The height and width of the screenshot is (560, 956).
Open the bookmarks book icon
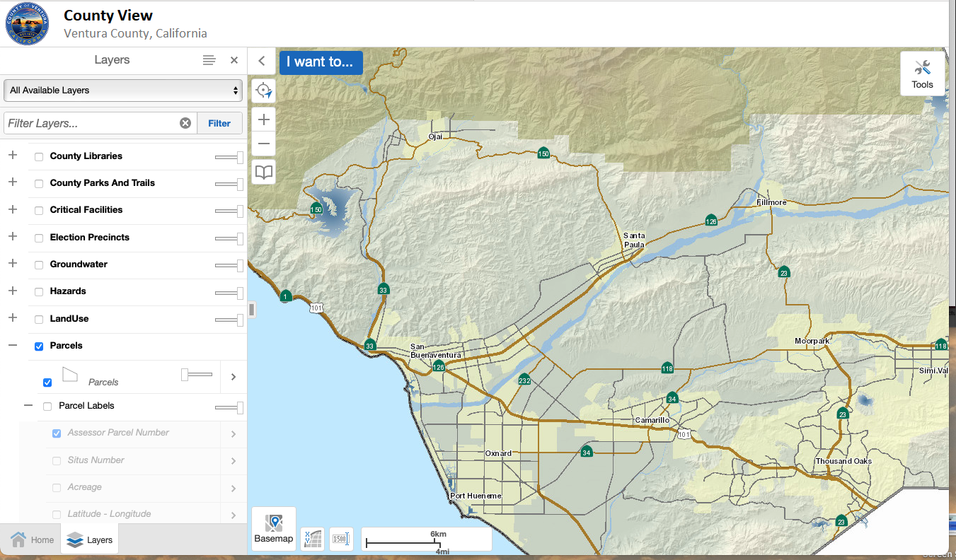pos(264,173)
